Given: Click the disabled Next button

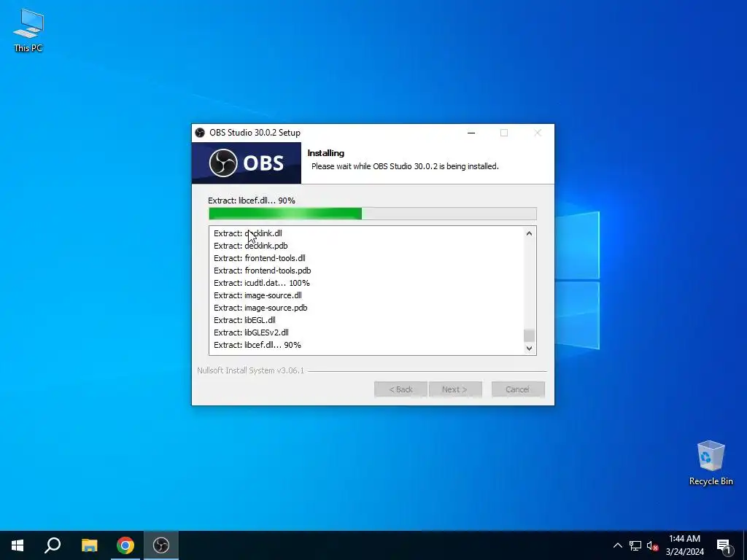Looking at the screenshot, I should [455, 389].
